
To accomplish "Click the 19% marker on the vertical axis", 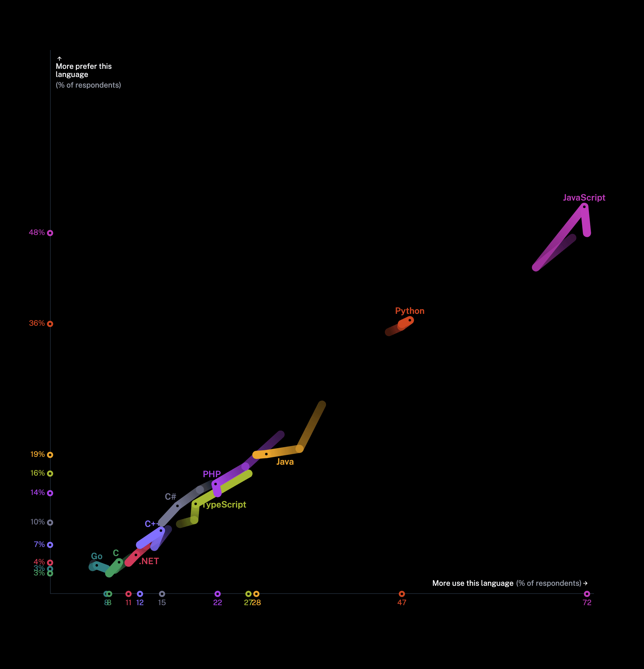I will (50, 455).
